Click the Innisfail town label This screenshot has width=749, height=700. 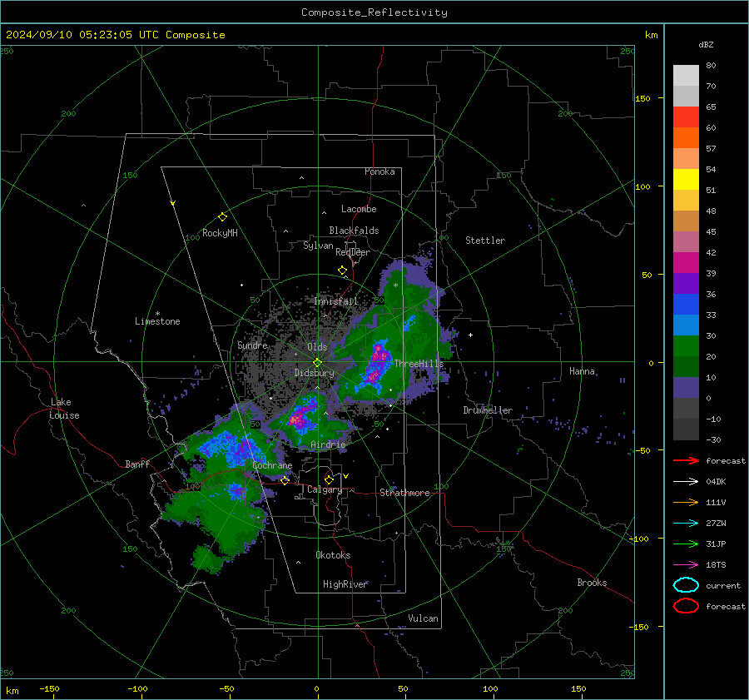click(x=336, y=301)
